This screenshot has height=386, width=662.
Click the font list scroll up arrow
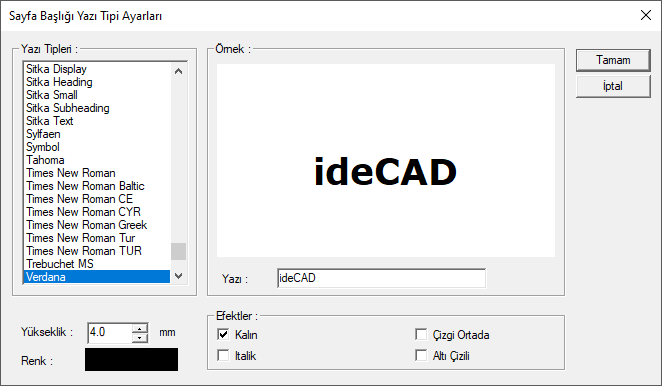tap(178, 71)
